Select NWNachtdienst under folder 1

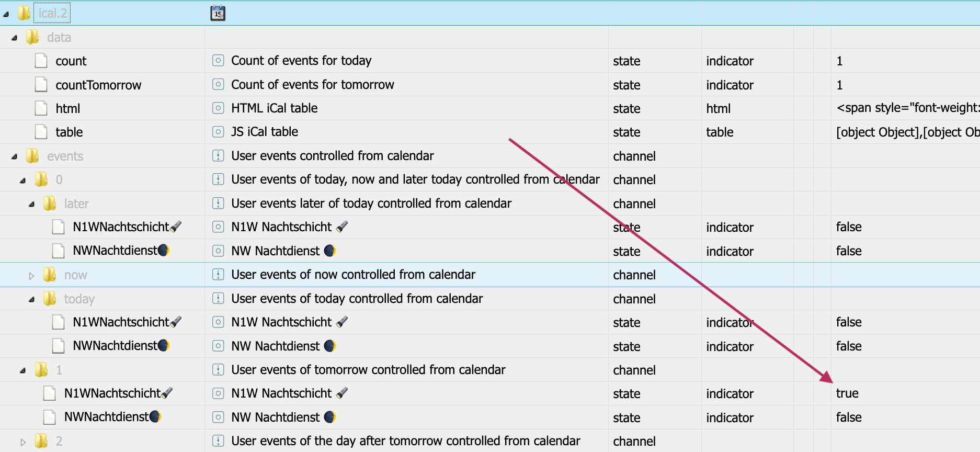tap(112, 417)
